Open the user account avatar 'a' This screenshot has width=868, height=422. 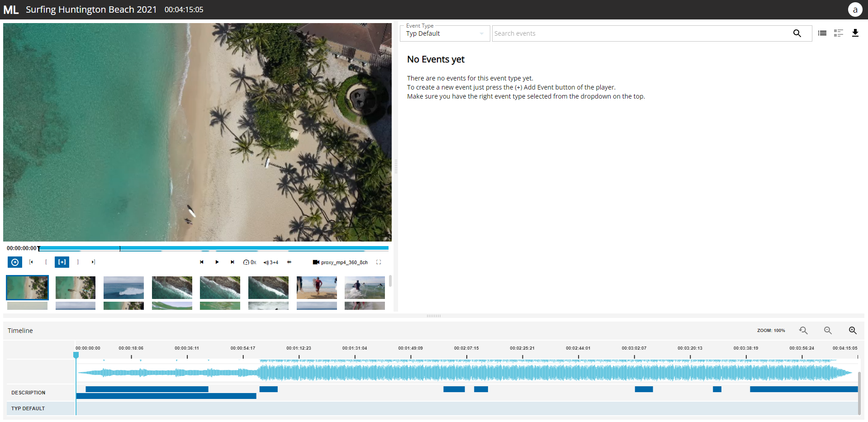[855, 9]
